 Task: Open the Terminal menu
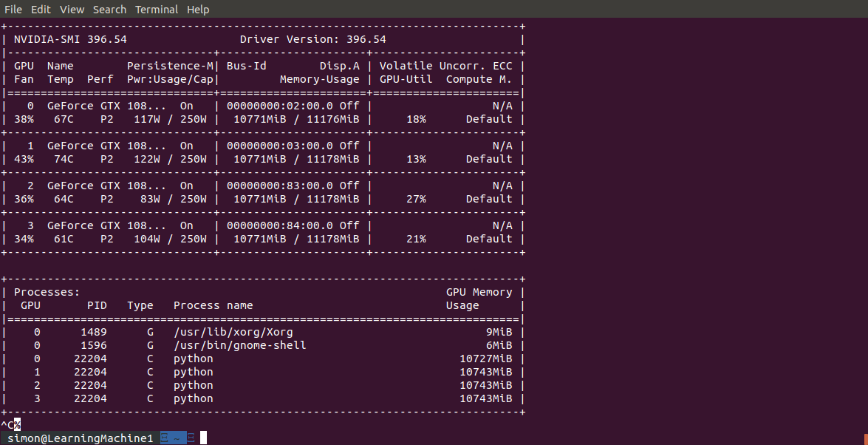click(x=156, y=9)
